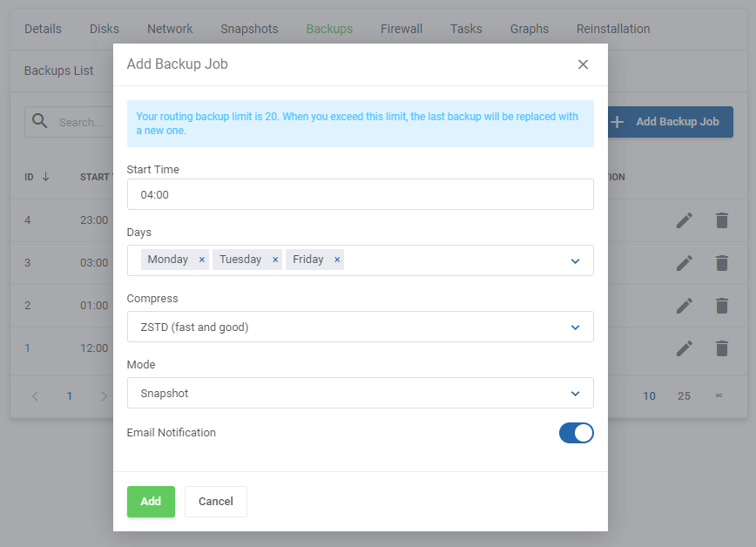This screenshot has height=547, width=756.
Task: Remove Monday from the Days field
Action: click(202, 260)
